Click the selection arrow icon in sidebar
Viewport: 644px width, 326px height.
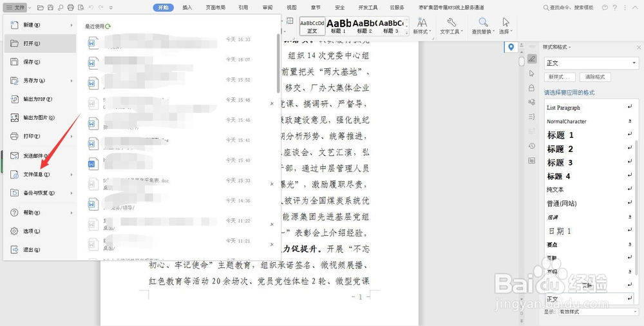point(532,73)
